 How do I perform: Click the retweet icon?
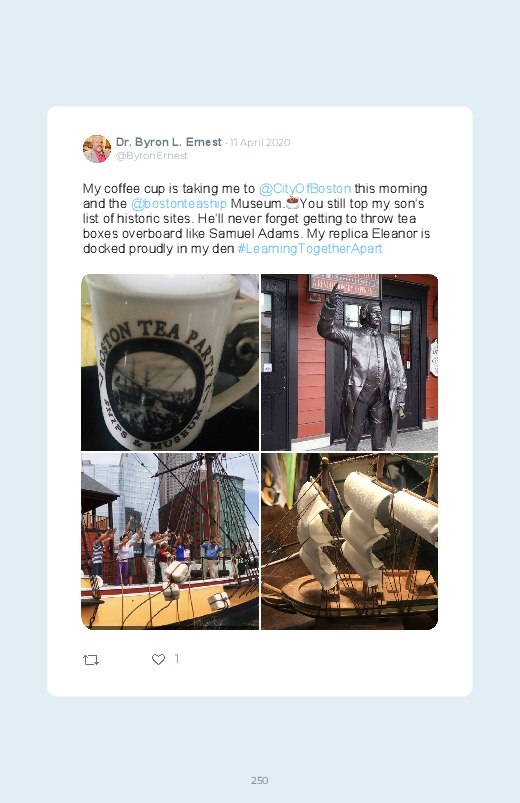point(91,660)
